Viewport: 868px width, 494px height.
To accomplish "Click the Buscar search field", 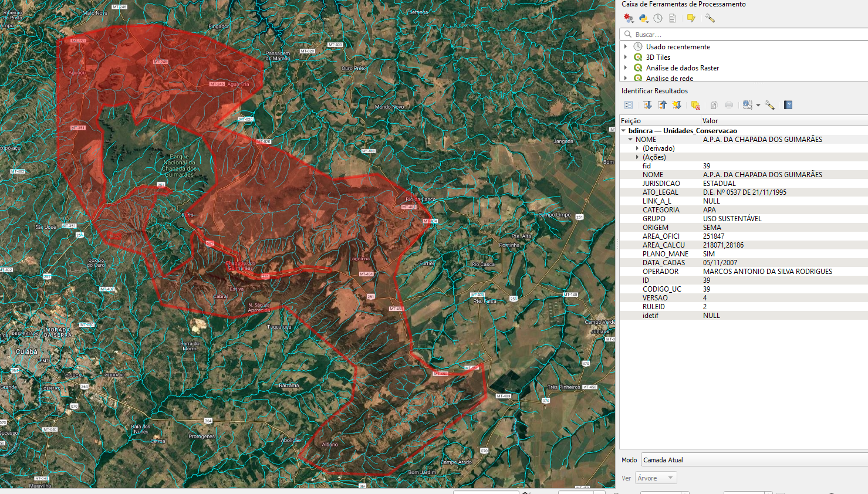I will click(745, 35).
